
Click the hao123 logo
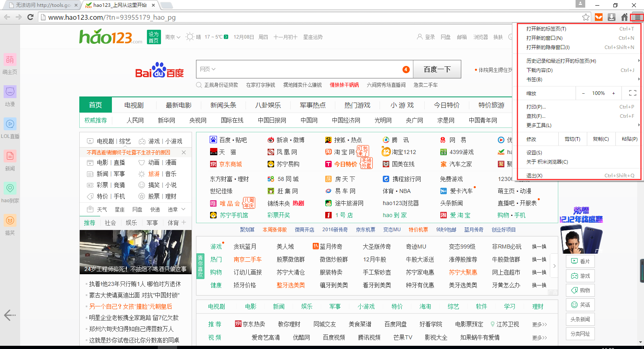(x=111, y=37)
